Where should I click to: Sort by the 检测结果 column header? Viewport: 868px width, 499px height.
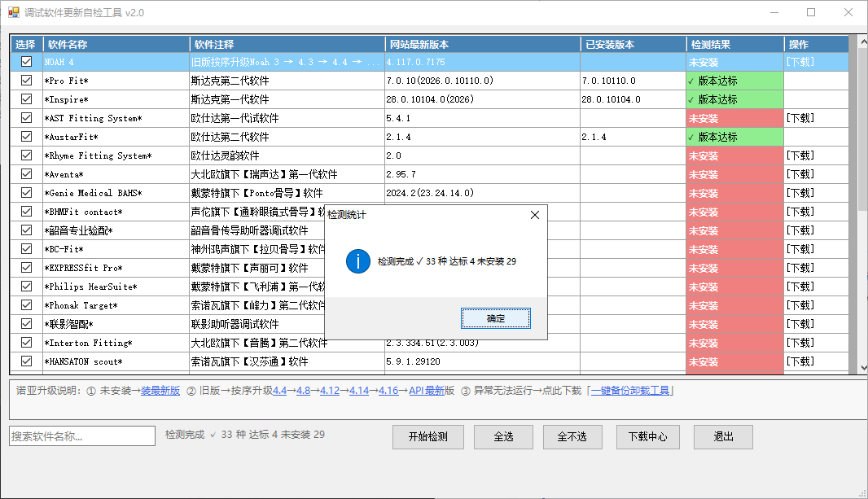pyautogui.click(x=734, y=44)
